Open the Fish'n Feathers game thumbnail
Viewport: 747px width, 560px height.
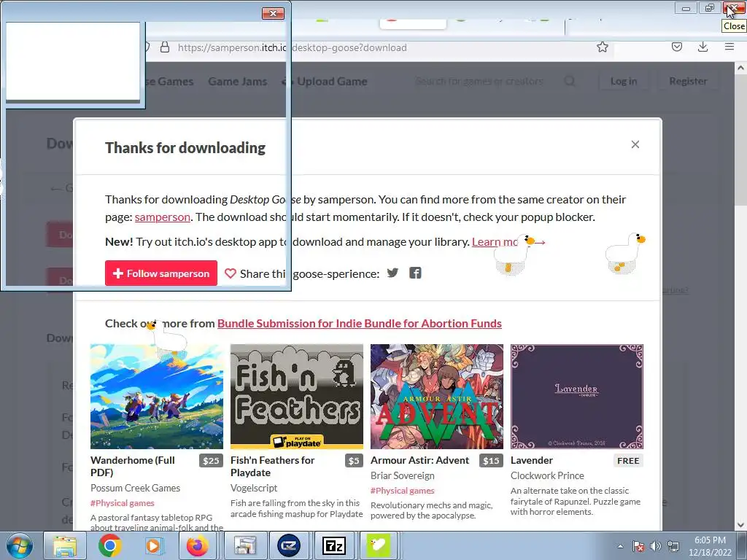coord(297,396)
